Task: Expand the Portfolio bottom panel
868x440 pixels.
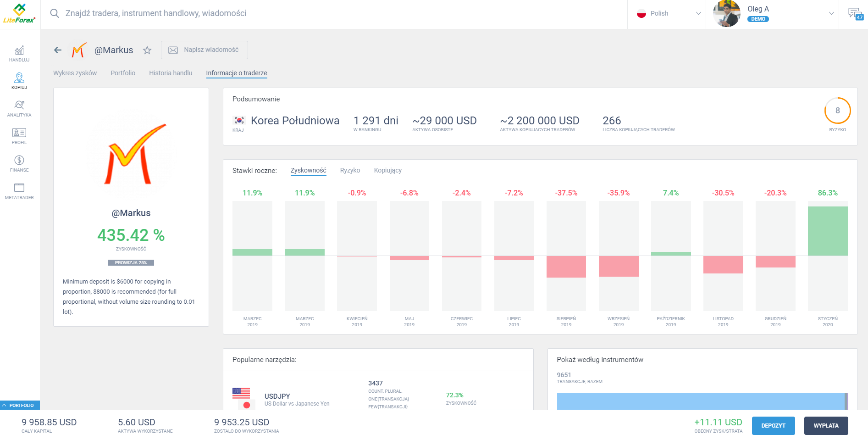Action: click(20, 405)
